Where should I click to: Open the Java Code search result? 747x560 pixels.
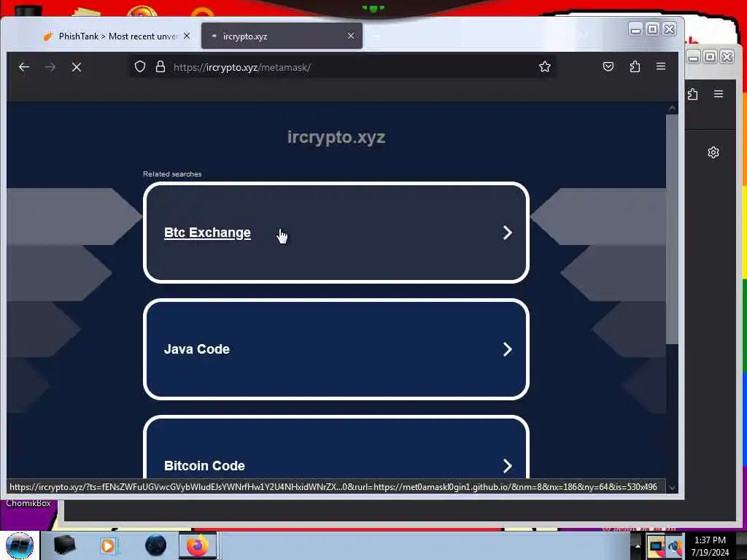(x=336, y=349)
